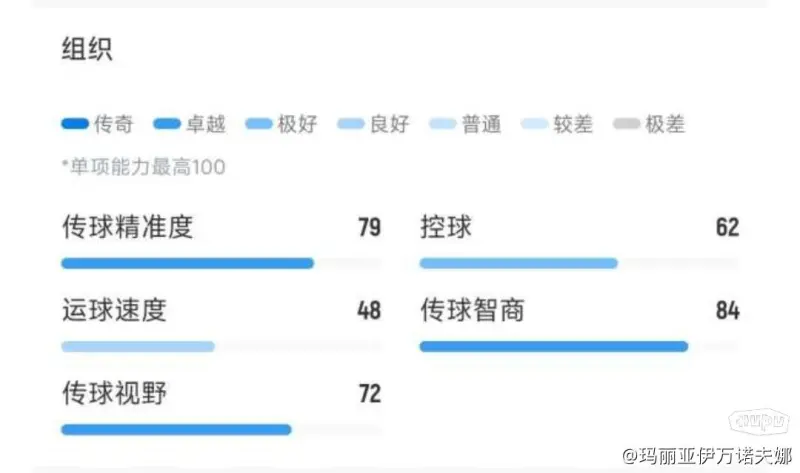Click the 传球智商 score 84
Image resolution: width=800 pixels, height=473 pixels.
(728, 310)
